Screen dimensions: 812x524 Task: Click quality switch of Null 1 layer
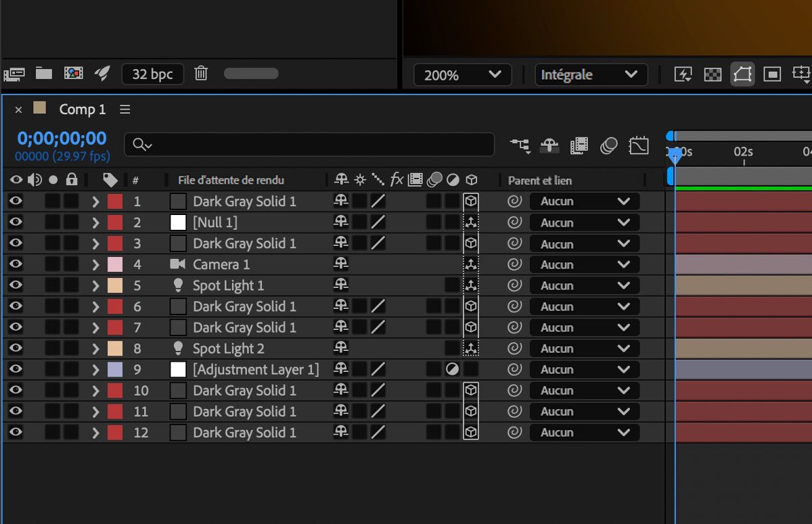pos(378,222)
